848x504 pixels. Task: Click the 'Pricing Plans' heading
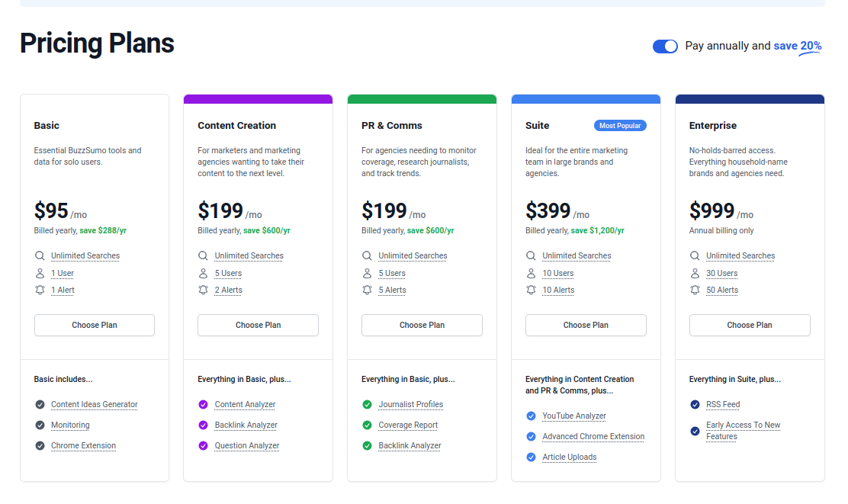(x=97, y=43)
